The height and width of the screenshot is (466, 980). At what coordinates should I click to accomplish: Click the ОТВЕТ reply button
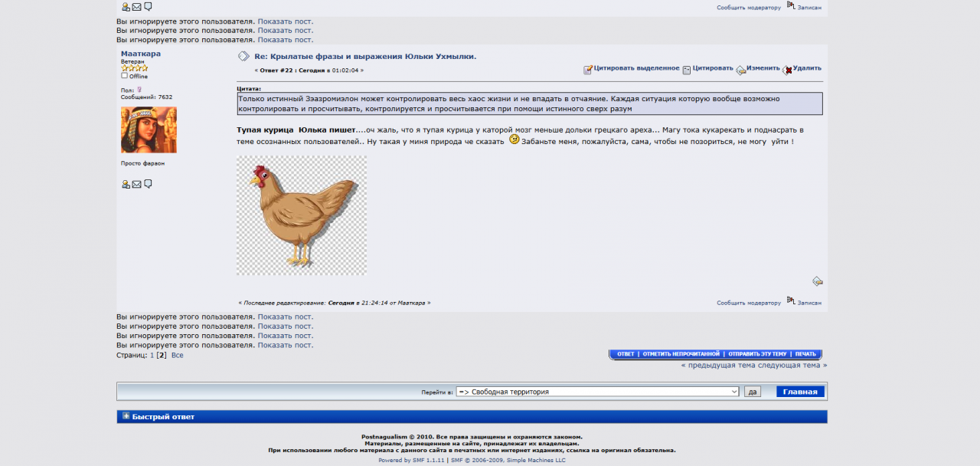pos(626,354)
